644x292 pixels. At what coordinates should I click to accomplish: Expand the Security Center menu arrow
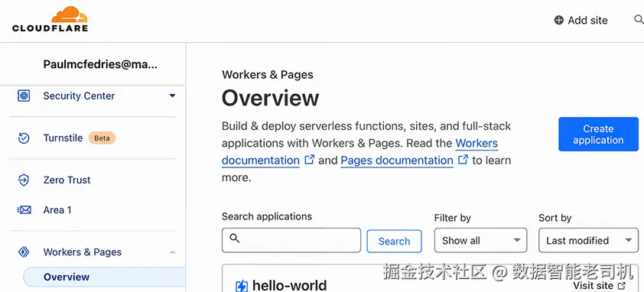coord(173,96)
